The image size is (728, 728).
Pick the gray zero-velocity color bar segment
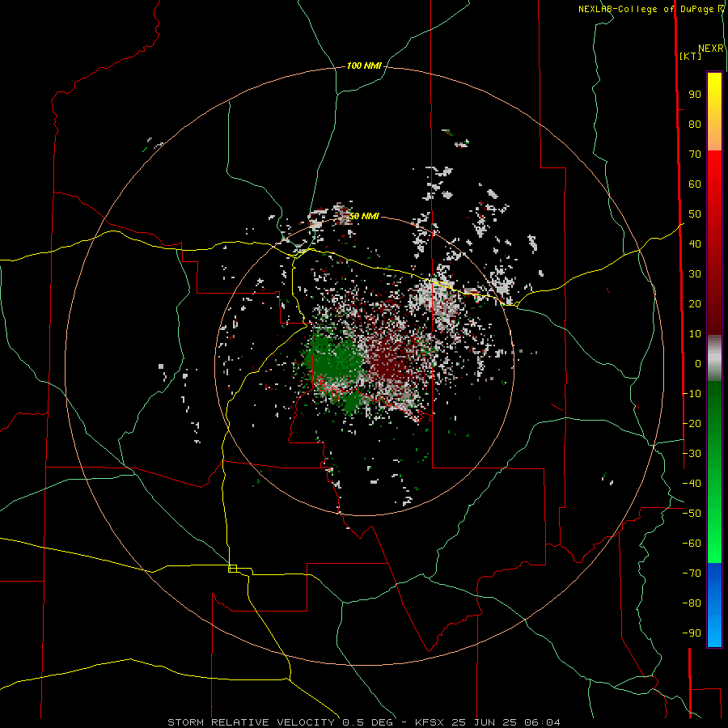pyautogui.click(x=714, y=358)
